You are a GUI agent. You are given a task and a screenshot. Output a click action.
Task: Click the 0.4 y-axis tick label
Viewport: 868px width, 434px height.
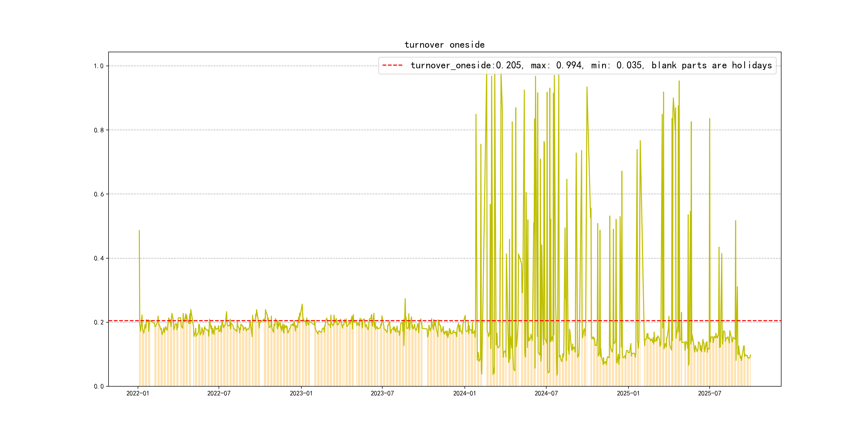[x=98, y=259]
